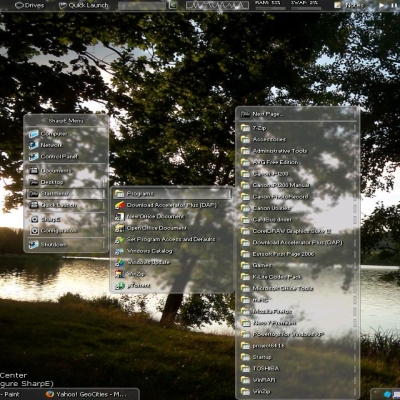Click the command input field in top bar
The width and height of the screenshot is (400, 400).
(142, 5)
